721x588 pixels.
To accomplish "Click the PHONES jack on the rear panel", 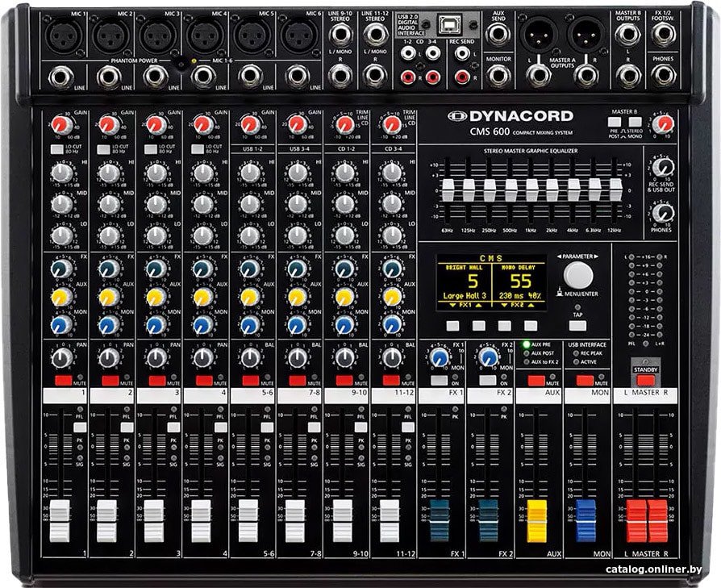I will click(x=664, y=75).
